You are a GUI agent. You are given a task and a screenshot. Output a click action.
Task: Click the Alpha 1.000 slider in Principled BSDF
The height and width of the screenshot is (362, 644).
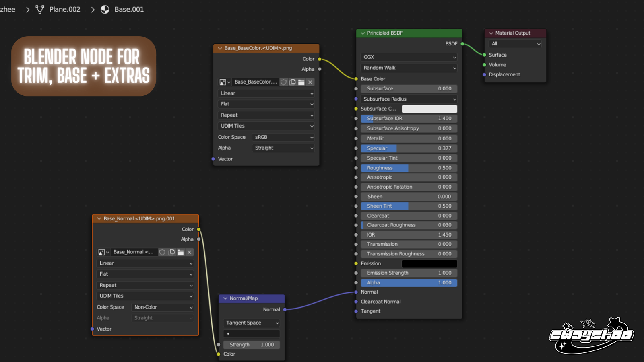[409, 283]
